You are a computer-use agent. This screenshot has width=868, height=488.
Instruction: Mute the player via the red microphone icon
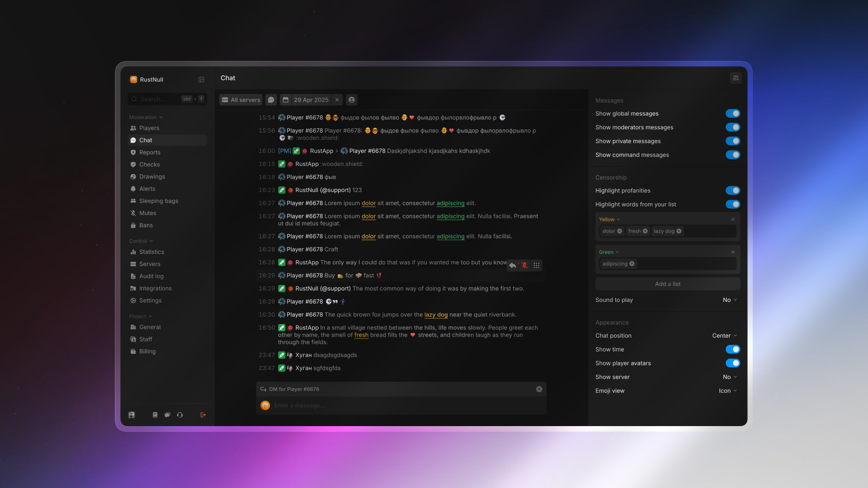[x=524, y=266]
